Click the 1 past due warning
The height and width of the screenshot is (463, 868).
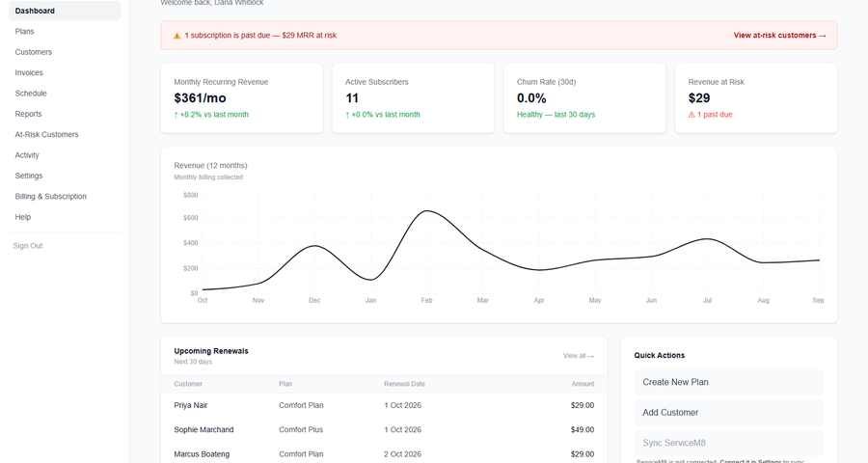710,115
